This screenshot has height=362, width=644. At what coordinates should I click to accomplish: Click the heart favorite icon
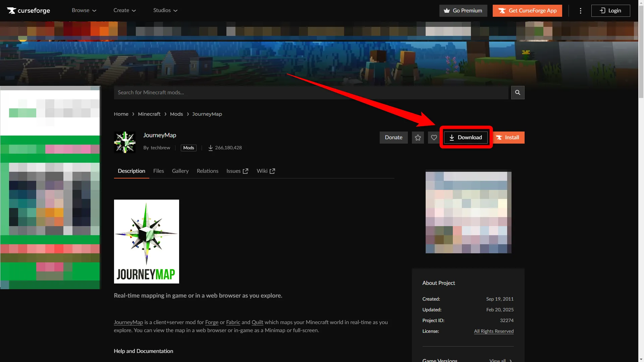[434, 138]
